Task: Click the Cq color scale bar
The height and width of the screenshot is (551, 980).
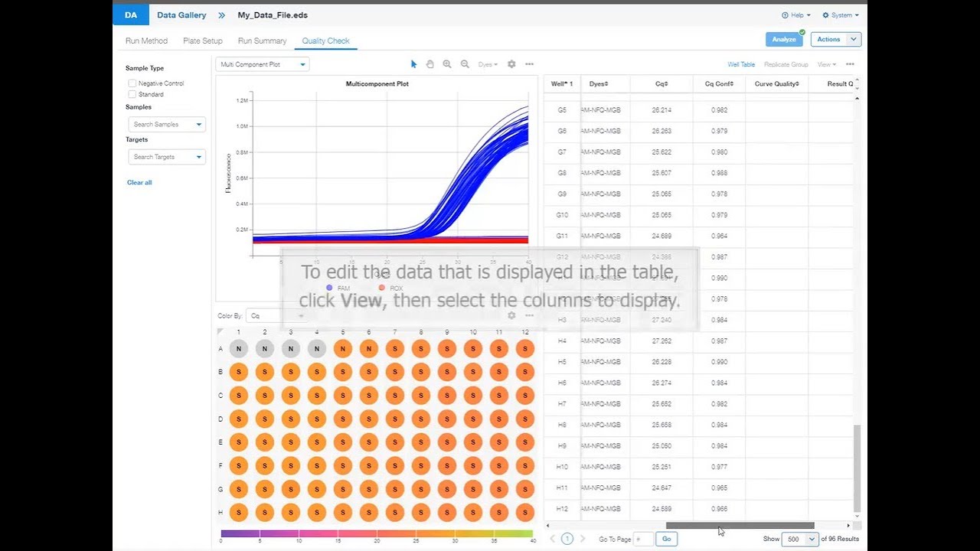Action: click(x=377, y=533)
